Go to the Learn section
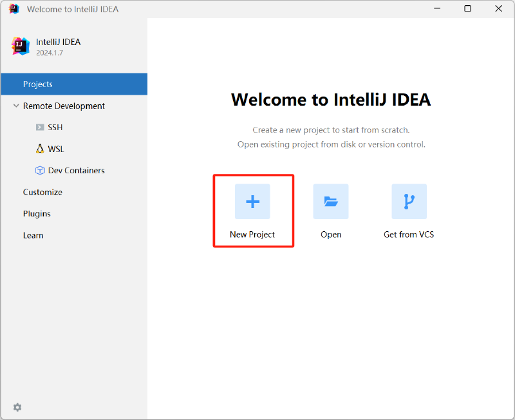Viewport: 515px width, 420px height. (33, 236)
